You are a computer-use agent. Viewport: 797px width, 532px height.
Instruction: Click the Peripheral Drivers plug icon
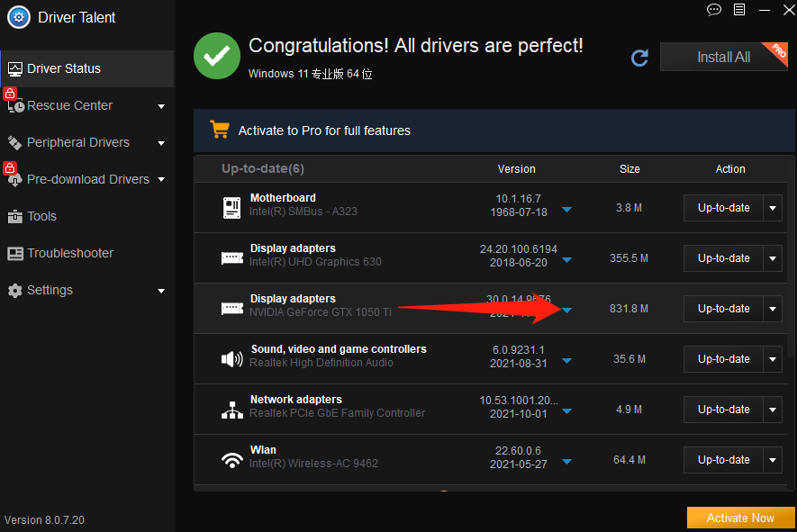[14, 143]
